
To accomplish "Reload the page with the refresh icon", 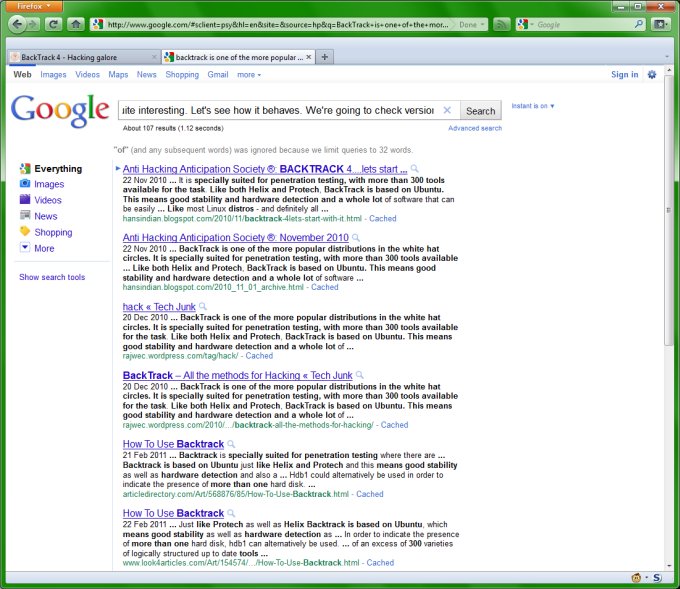I will tap(53, 24).
